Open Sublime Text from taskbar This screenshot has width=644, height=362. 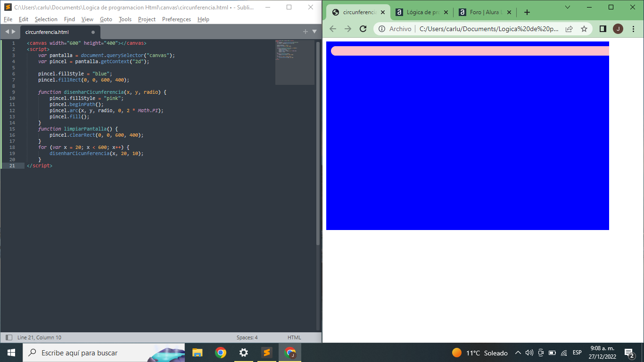tap(266, 353)
